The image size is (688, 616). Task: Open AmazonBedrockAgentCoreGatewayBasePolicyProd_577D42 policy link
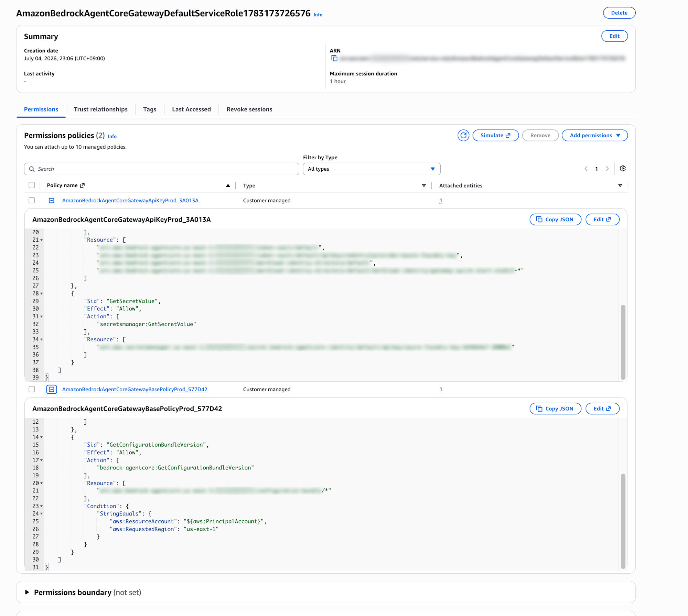pyautogui.click(x=135, y=390)
